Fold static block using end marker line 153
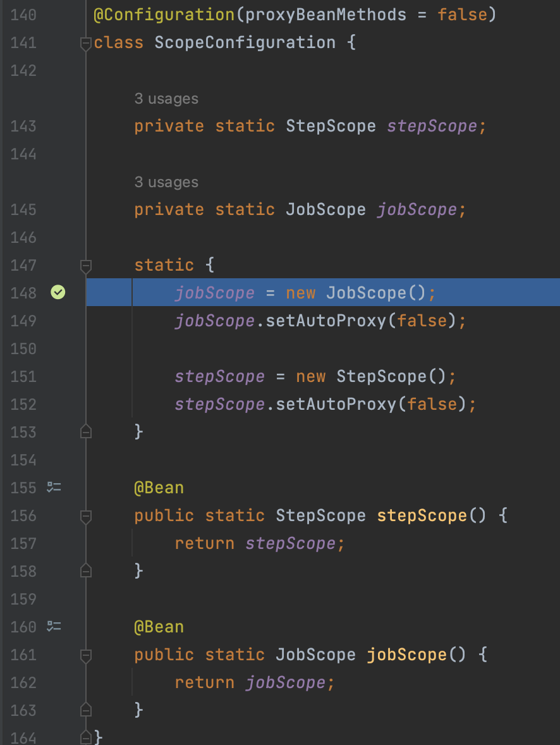 (86, 431)
